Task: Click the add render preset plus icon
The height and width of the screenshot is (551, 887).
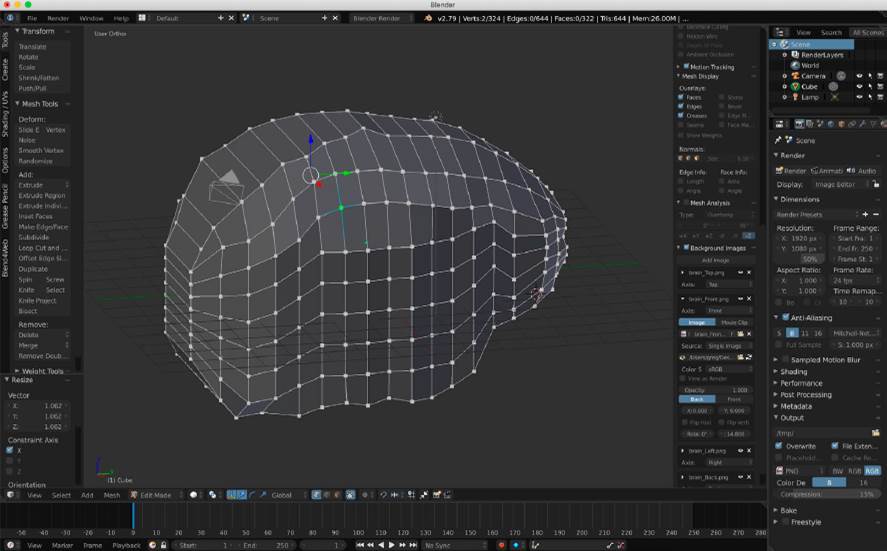Action: coord(865,214)
